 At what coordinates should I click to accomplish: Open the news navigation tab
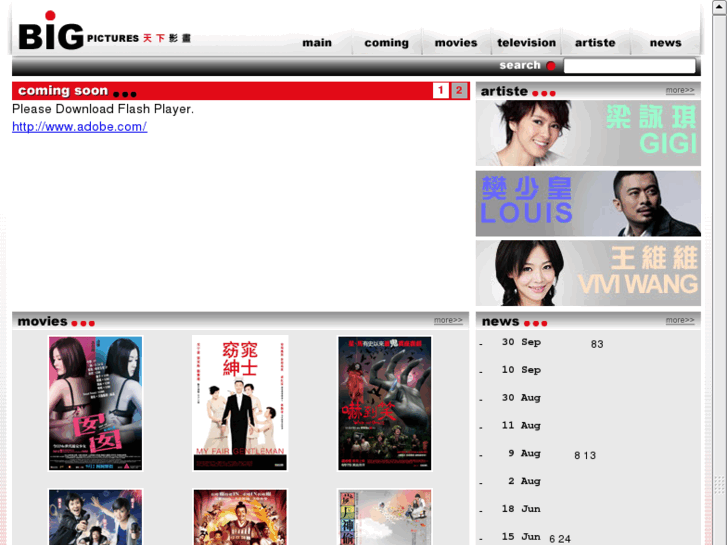(665, 43)
